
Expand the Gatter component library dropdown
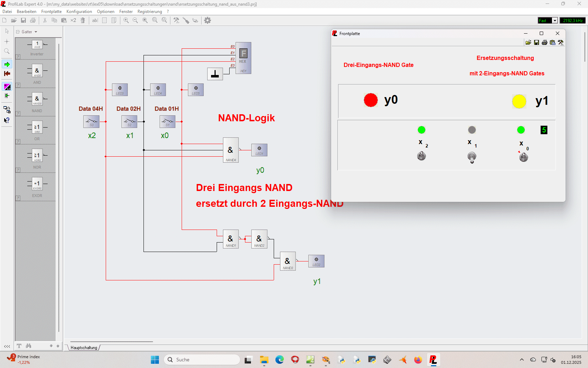36,32
